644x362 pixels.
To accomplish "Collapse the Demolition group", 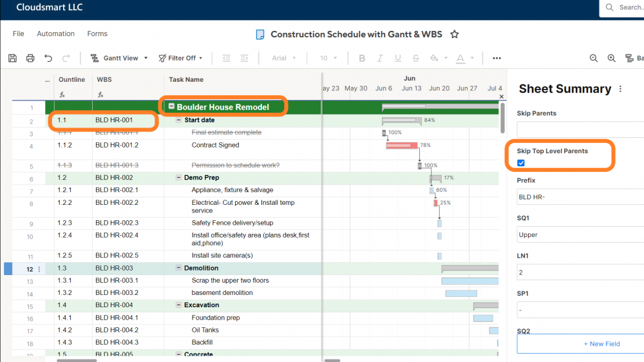I will (178, 267).
